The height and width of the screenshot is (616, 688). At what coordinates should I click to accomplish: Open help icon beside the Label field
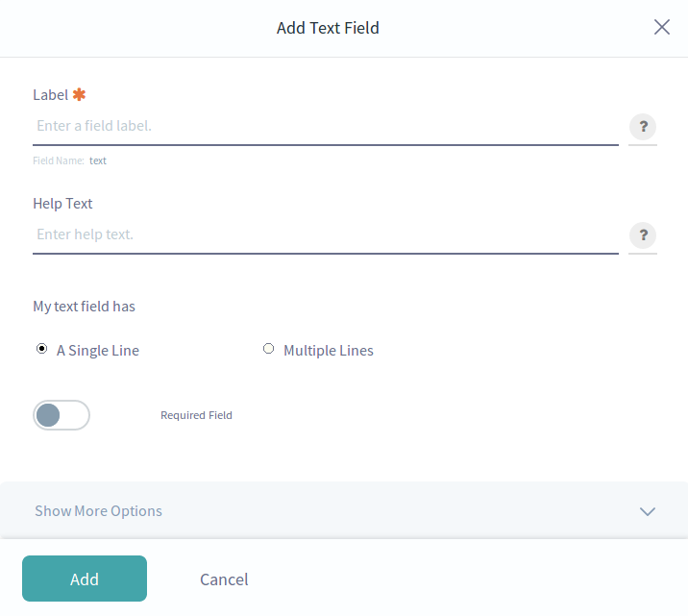(x=643, y=127)
